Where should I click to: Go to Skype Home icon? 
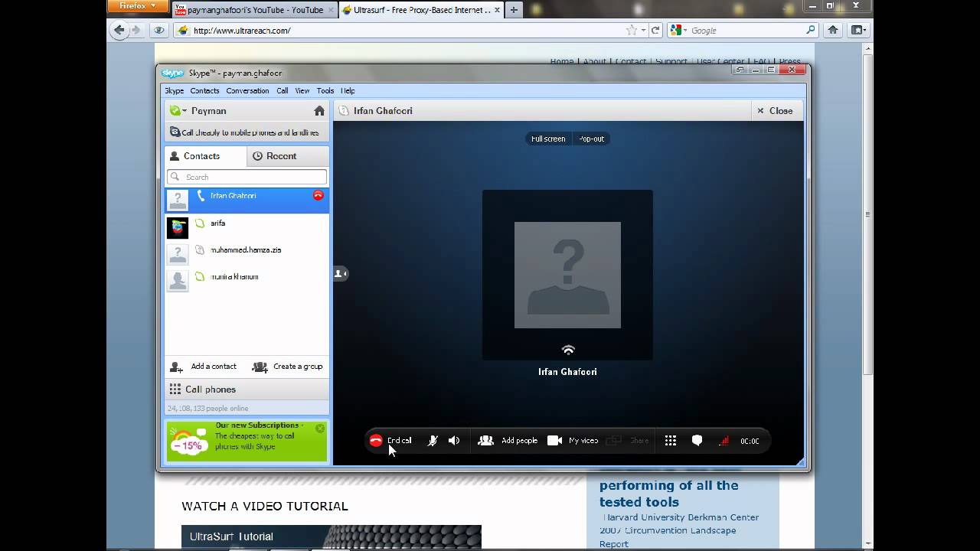[319, 111]
